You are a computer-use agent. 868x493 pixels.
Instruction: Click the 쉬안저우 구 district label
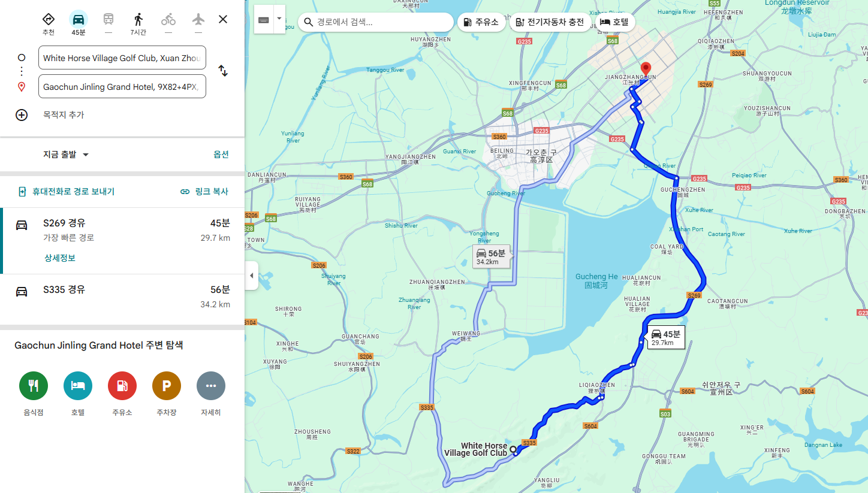(722, 388)
